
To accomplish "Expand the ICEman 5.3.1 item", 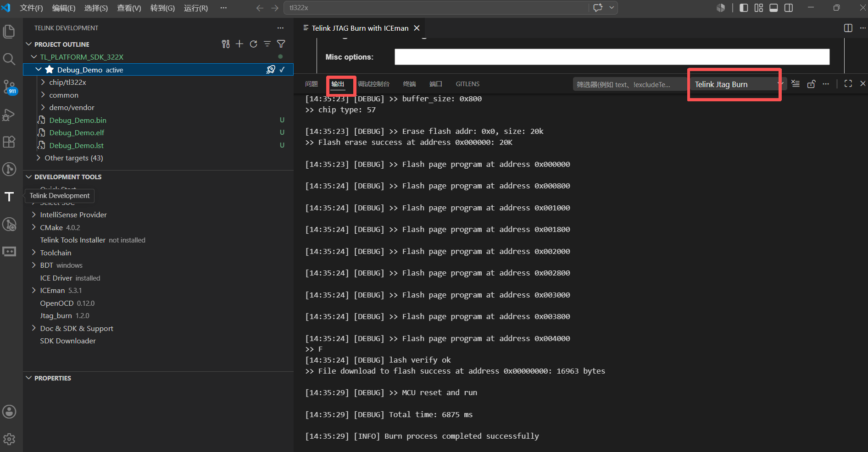I will 34,290.
